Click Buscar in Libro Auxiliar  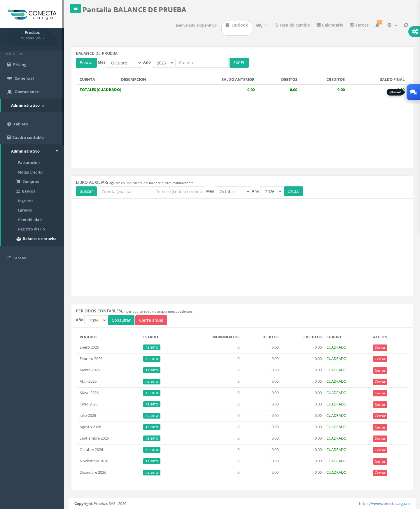tap(86, 191)
